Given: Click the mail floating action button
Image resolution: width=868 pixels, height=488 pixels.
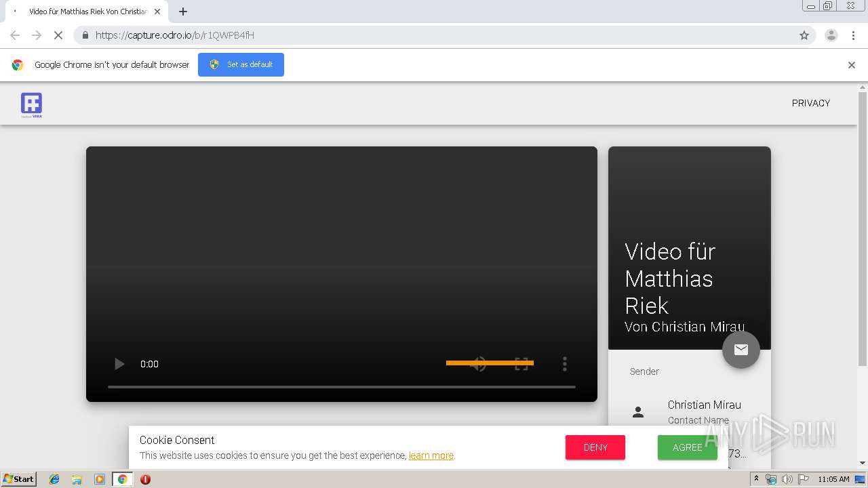Looking at the screenshot, I should (741, 350).
